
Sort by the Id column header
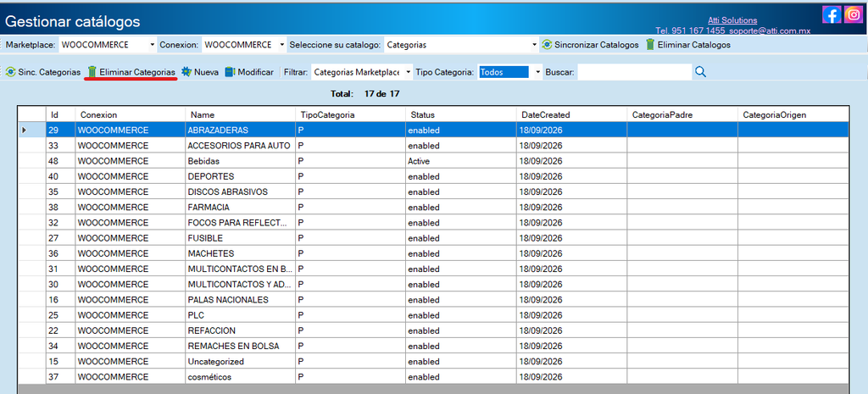point(60,114)
